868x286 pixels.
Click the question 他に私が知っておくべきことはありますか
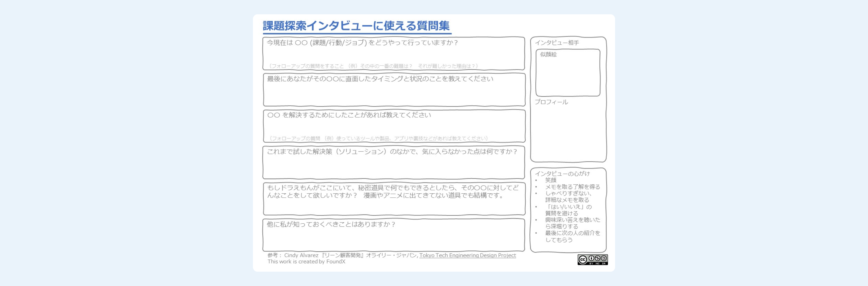coord(331,224)
